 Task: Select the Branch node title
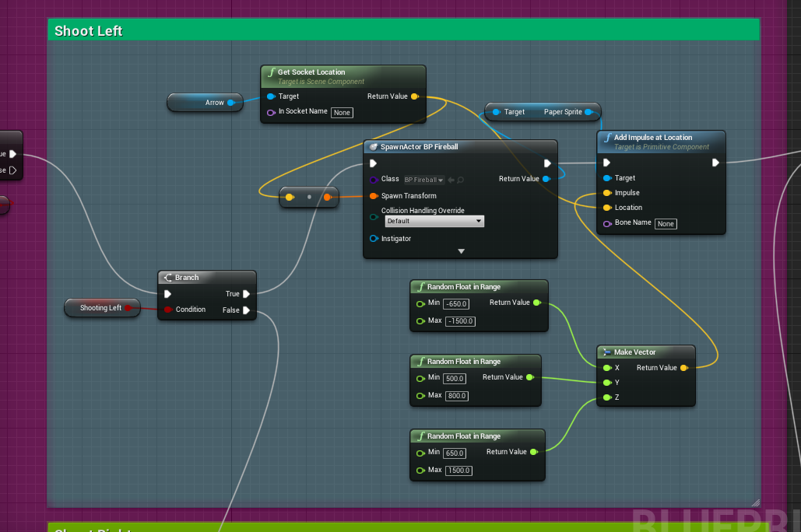pyautogui.click(x=187, y=278)
